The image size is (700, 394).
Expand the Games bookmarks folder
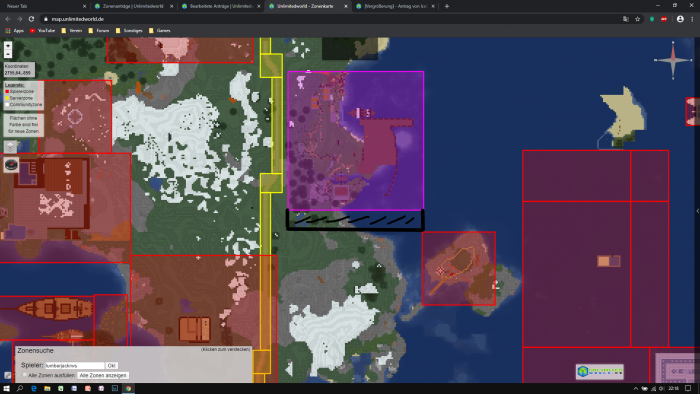pos(159,31)
